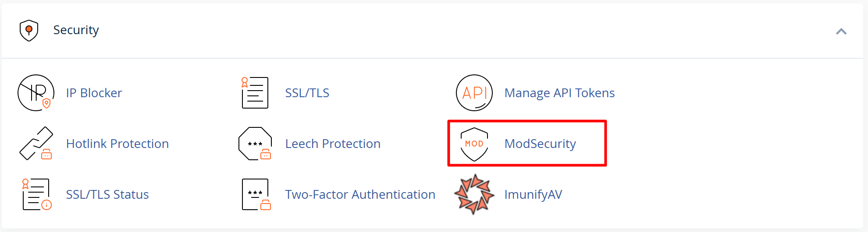Click the Leech Protection octagon icon

click(x=255, y=144)
